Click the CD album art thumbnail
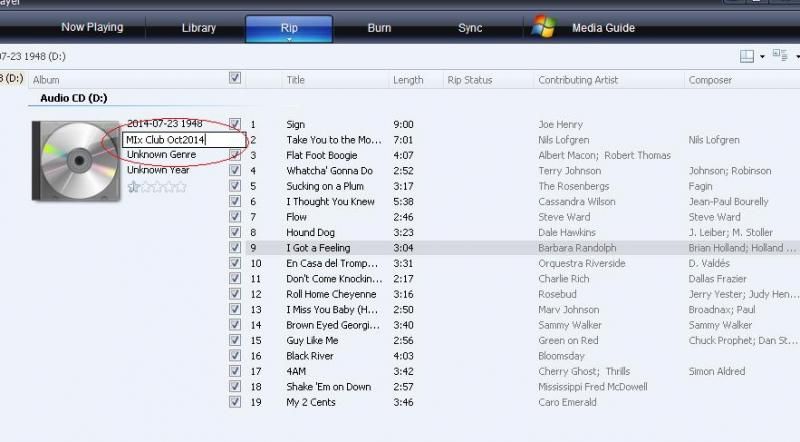Viewport: 800px width, 442px height. (76, 161)
